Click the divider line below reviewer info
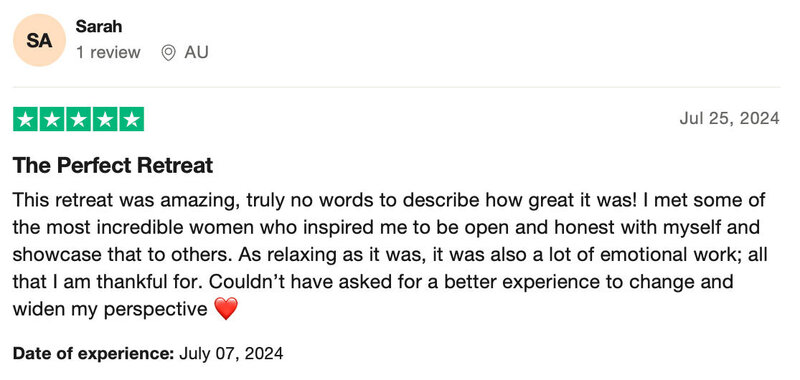Image resolution: width=800 pixels, height=380 pixels. (x=396, y=87)
